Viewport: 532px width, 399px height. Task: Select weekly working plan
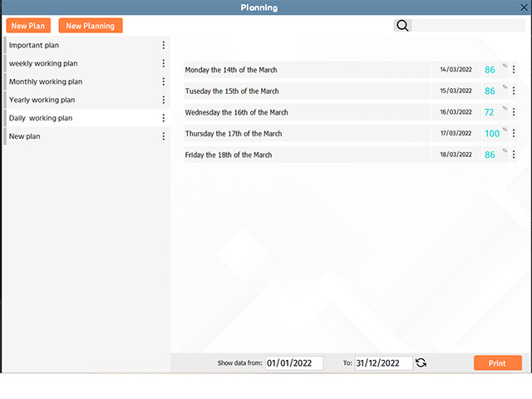click(86, 63)
